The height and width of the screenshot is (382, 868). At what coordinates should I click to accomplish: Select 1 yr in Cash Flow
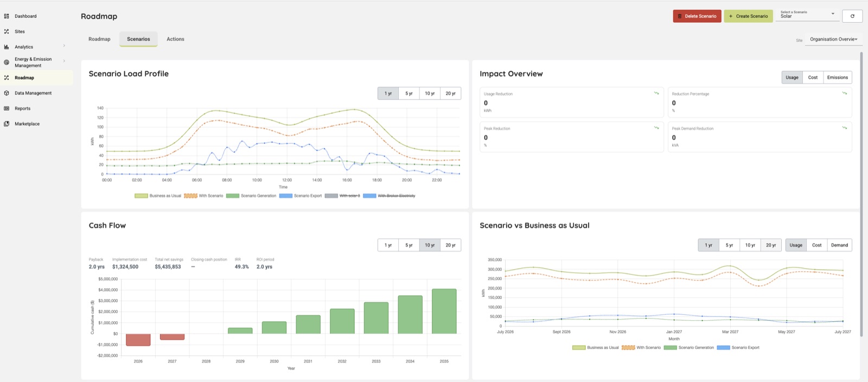(x=388, y=245)
